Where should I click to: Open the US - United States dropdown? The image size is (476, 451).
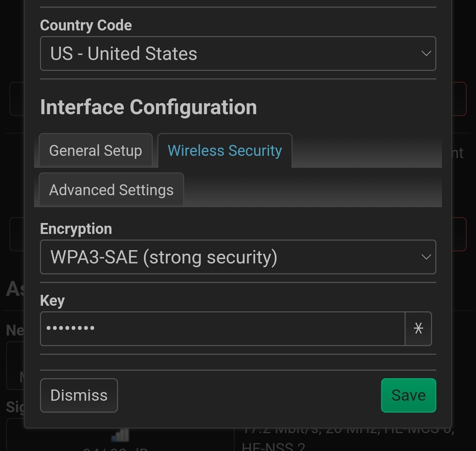[x=238, y=53]
